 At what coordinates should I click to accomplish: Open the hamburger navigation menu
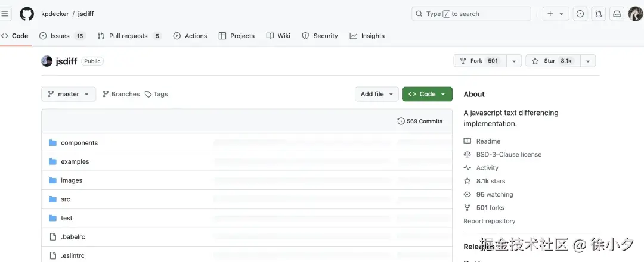pyautogui.click(x=5, y=14)
